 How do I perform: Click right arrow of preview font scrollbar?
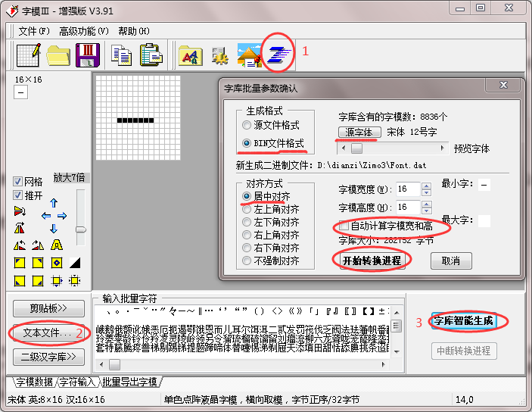click(442, 148)
